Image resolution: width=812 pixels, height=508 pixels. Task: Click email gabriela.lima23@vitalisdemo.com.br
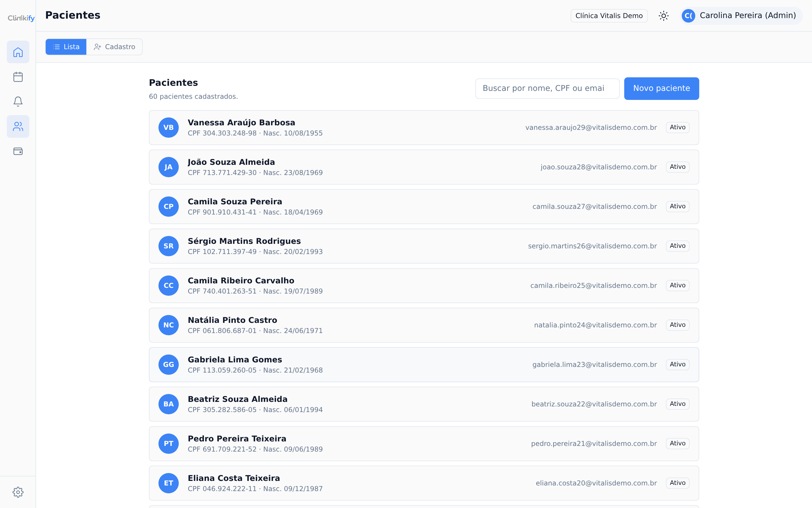[595, 365]
